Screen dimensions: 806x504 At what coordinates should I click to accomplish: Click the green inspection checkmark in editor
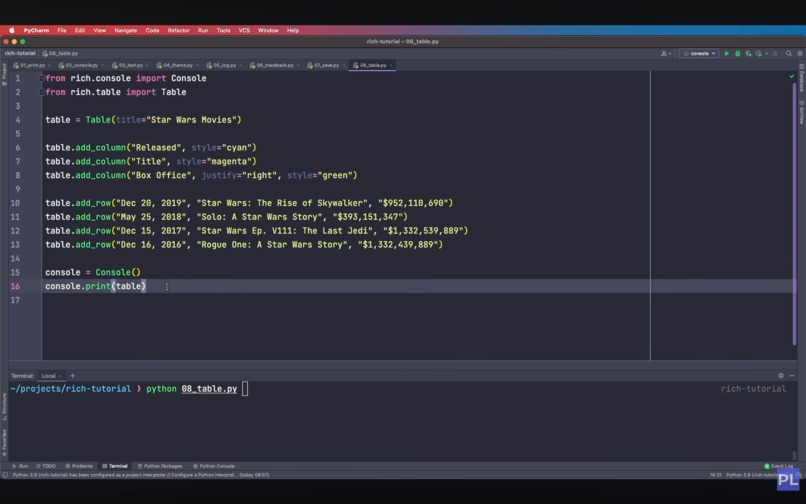click(792, 76)
